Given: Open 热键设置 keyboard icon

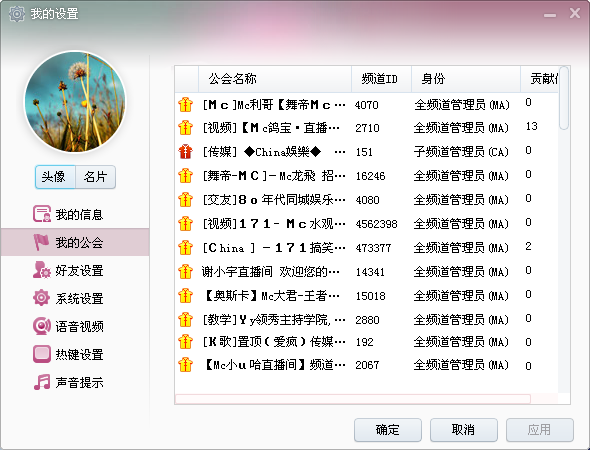Looking at the screenshot, I should click(41, 354).
